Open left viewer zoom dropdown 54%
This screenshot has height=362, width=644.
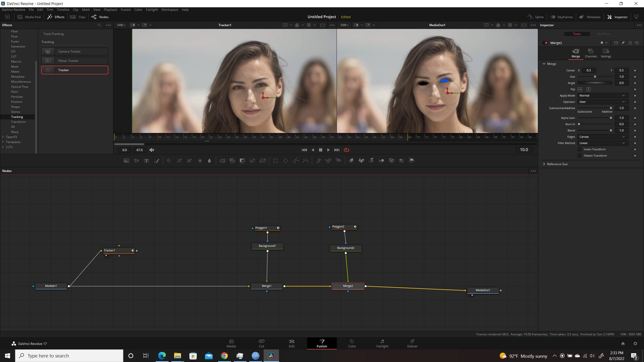coord(121,25)
